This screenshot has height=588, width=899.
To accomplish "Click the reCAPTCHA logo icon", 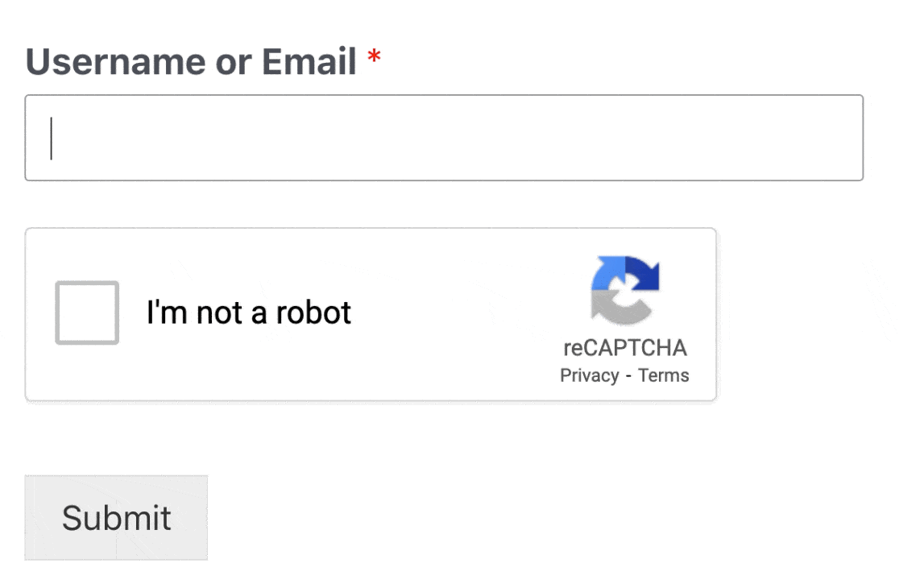I will point(625,290).
